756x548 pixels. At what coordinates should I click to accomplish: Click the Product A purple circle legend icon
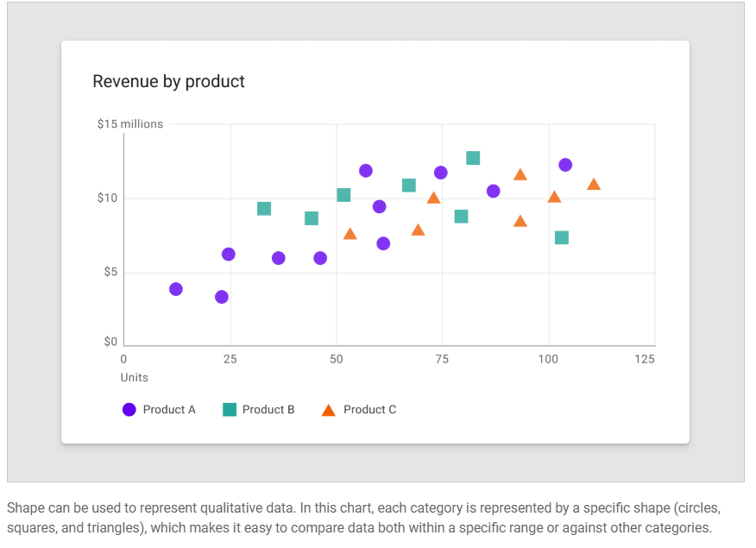coord(129,410)
